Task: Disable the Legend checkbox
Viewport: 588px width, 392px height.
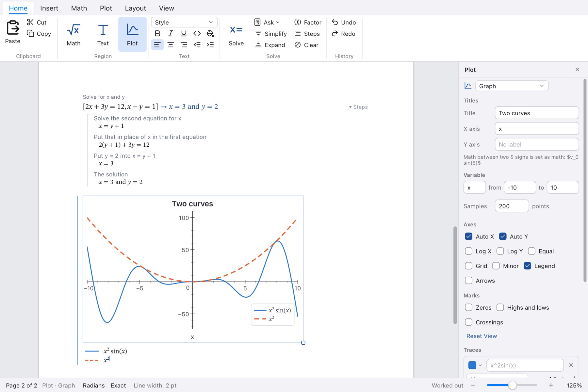Action: 527,266
